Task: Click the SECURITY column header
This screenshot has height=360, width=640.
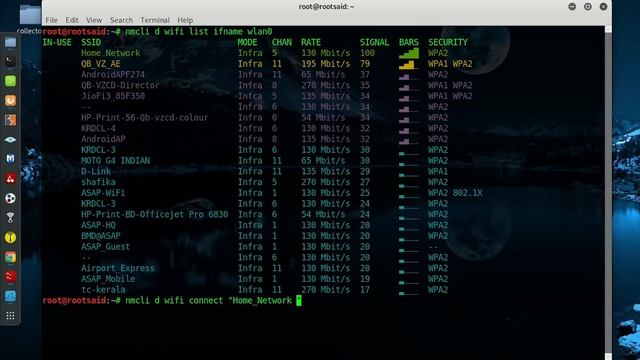Action: pos(448,42)
